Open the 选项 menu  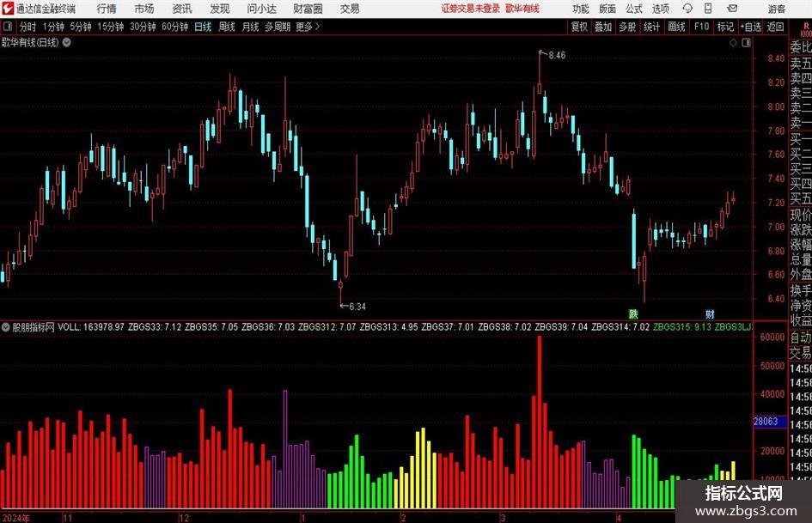660,9
